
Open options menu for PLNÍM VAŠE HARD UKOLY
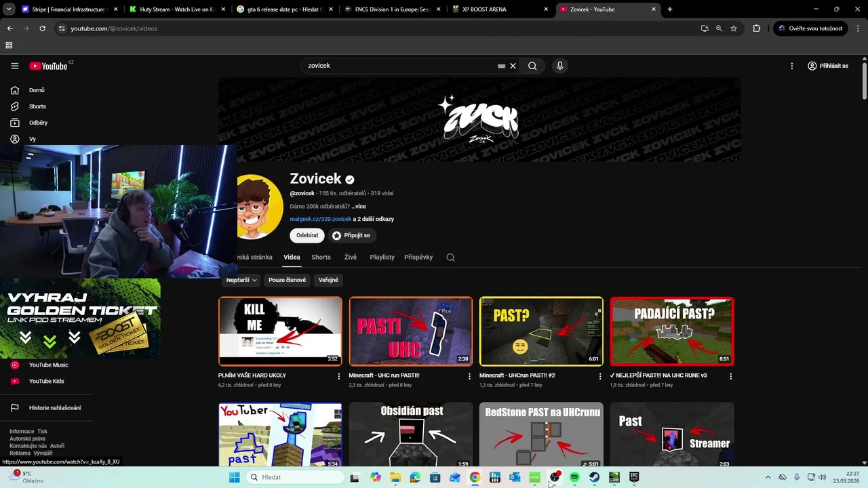(x=339, y=376)
